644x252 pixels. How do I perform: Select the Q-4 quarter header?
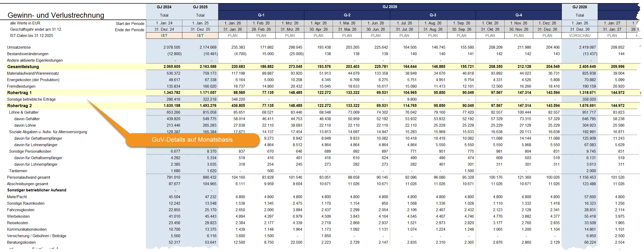(x=518, y=15)
